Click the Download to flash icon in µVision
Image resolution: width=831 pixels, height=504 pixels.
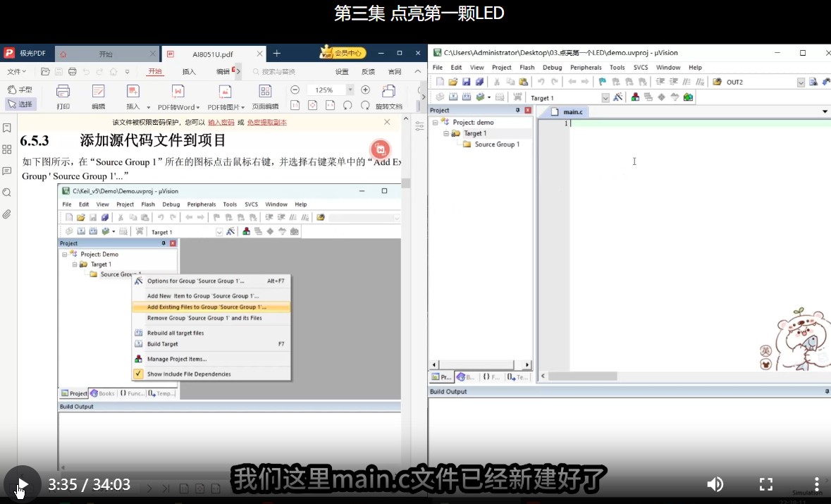[517, 97]
